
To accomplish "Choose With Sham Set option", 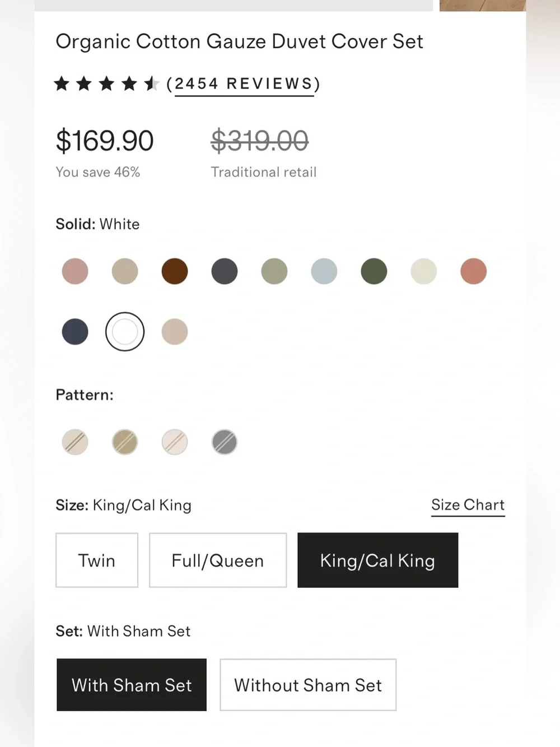I will pyautogui.click(x=132, y=685).
